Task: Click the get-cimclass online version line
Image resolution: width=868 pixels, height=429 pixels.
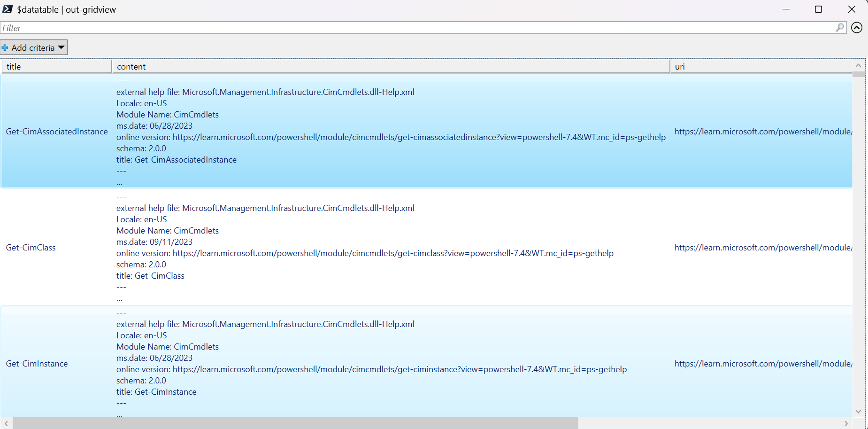Action: point(365,253)
